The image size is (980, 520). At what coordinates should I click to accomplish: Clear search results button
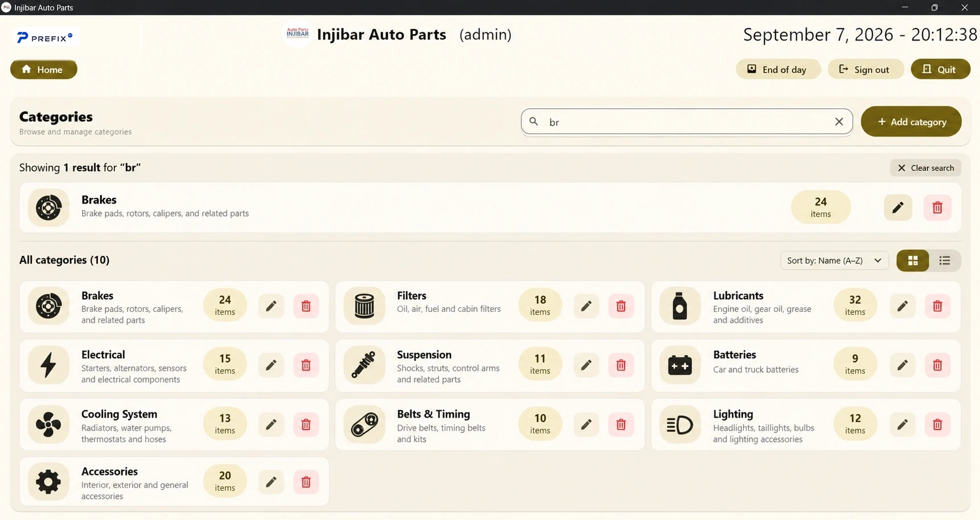click(x=926, y=168)
